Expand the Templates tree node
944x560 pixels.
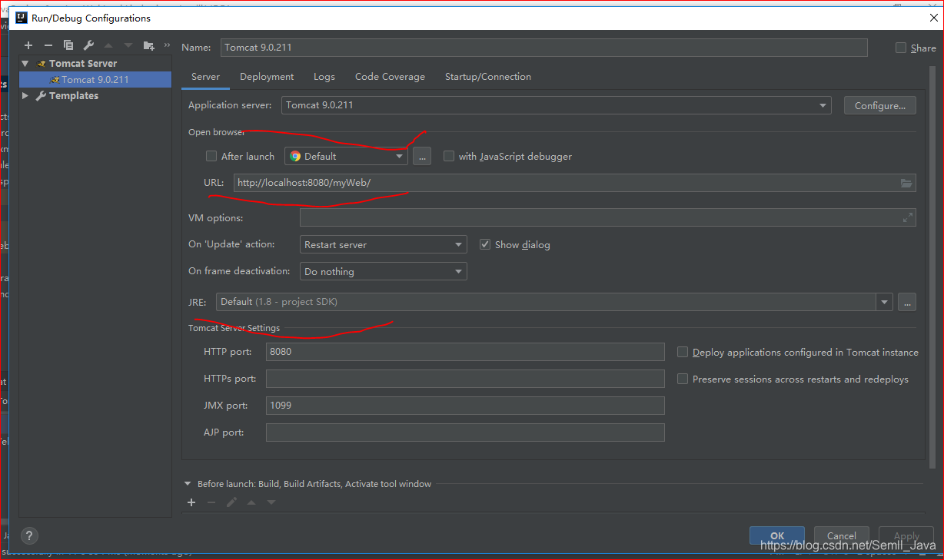(x=25, y=95)
